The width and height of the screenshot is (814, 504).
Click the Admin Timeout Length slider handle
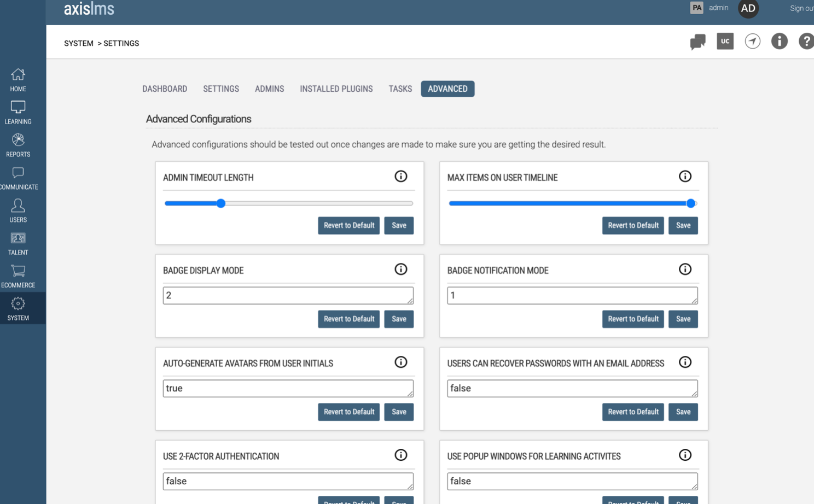tap(221, 203)
